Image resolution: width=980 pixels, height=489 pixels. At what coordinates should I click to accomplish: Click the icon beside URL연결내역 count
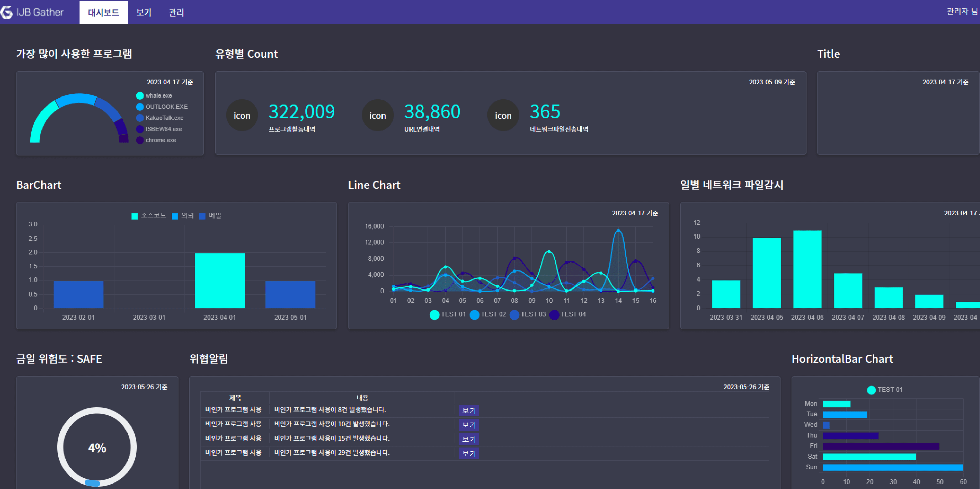click(x=378, y=115)
